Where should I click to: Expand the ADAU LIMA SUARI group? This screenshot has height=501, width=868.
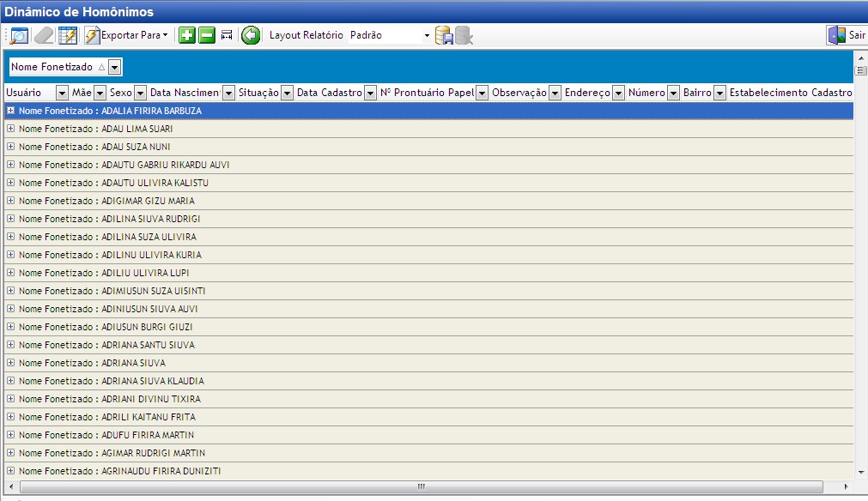[x=10, y=129]
